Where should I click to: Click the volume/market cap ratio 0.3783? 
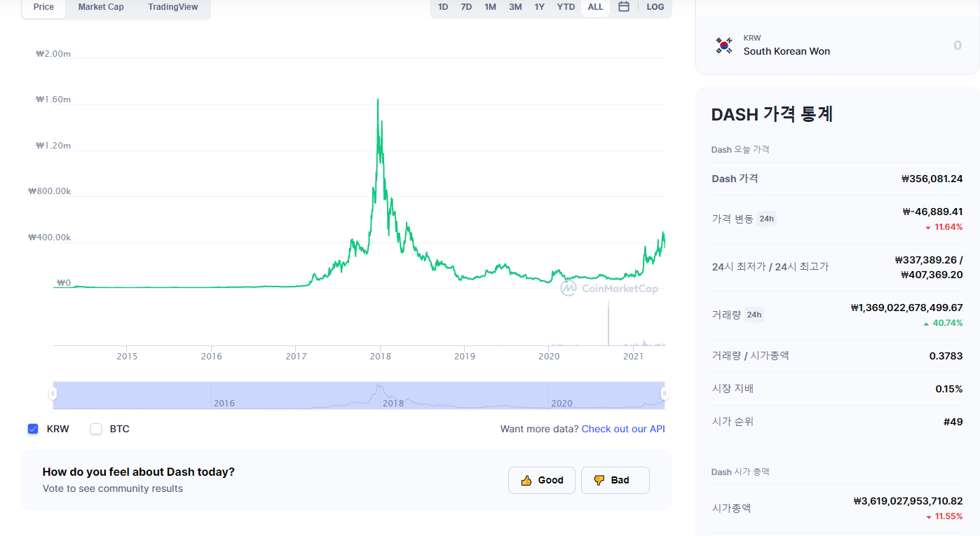(946, 356)
